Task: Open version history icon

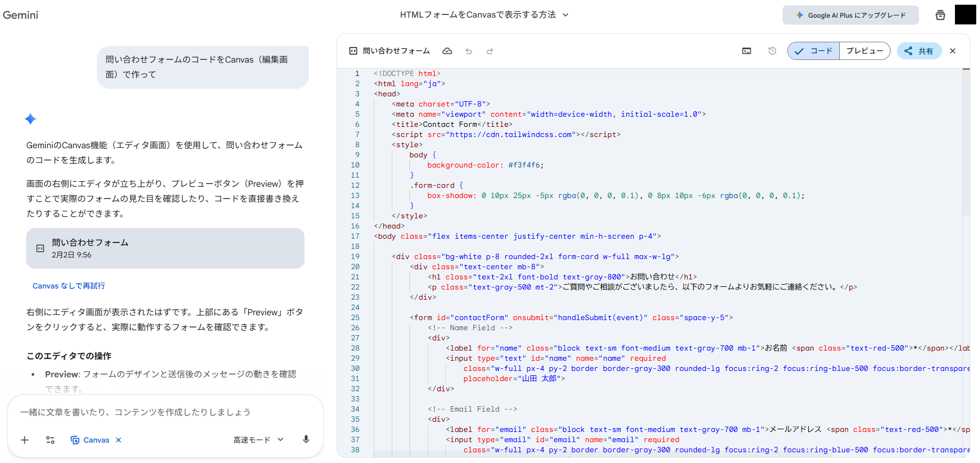Action: click(x=772, y=51)
